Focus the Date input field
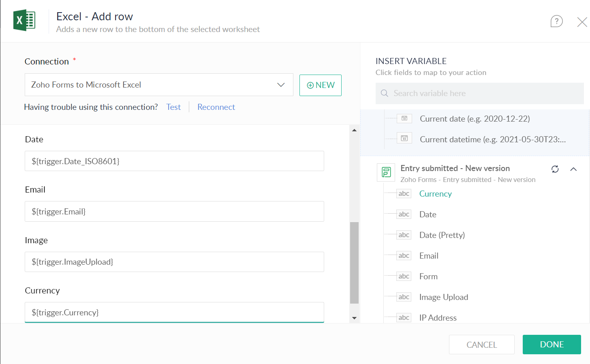This screenshot has width=590, height=364. coord(174,161)
